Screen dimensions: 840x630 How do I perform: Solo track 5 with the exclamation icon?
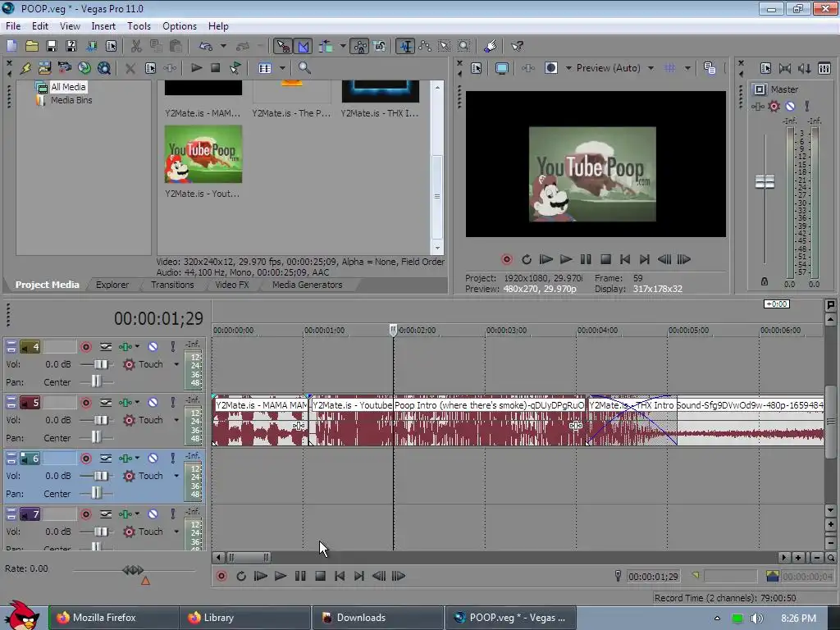[x=172, y=403]
